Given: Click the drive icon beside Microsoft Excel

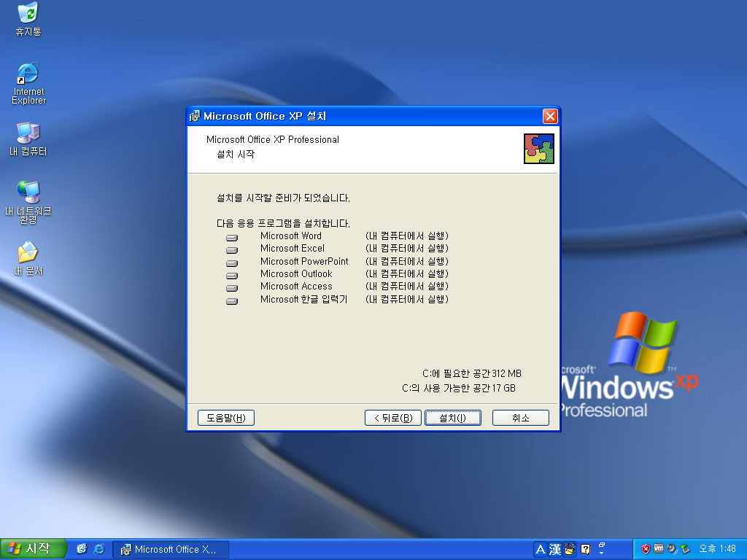Looking at the screenshot, I should coord(232,250).
